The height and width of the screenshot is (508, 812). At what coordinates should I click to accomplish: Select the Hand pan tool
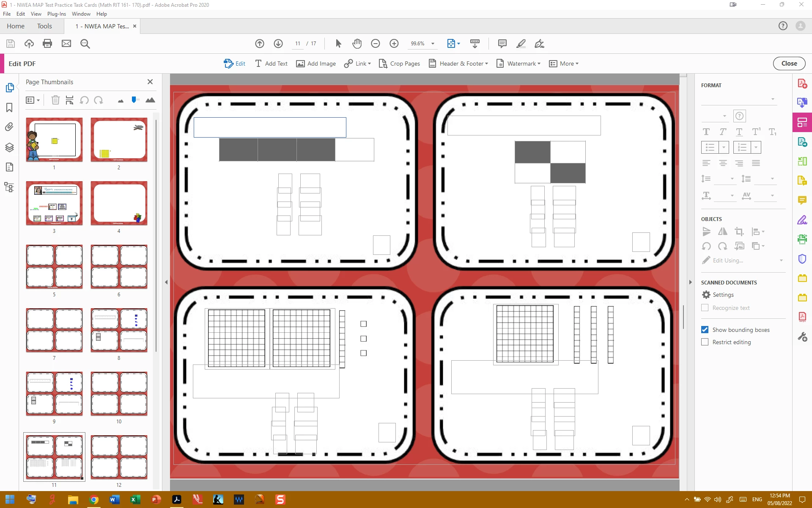(357, 44)
